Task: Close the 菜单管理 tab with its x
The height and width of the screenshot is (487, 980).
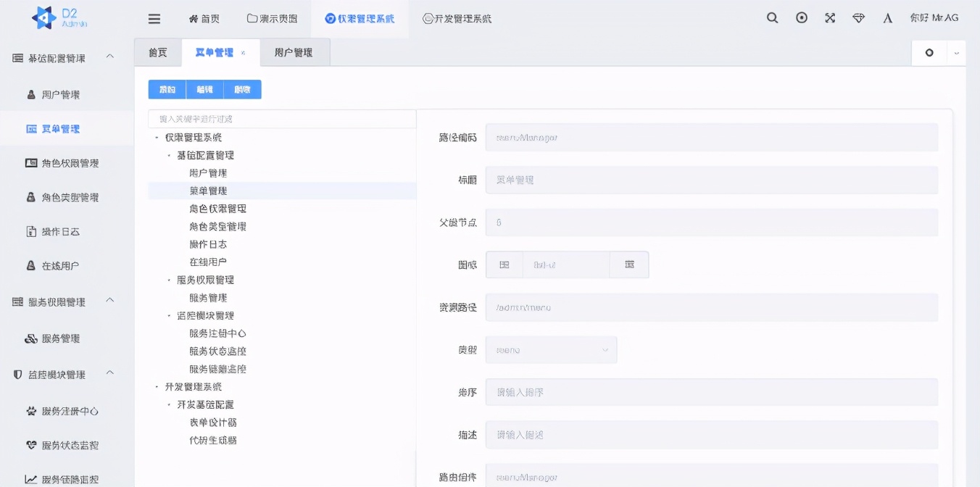Action: 242,53
